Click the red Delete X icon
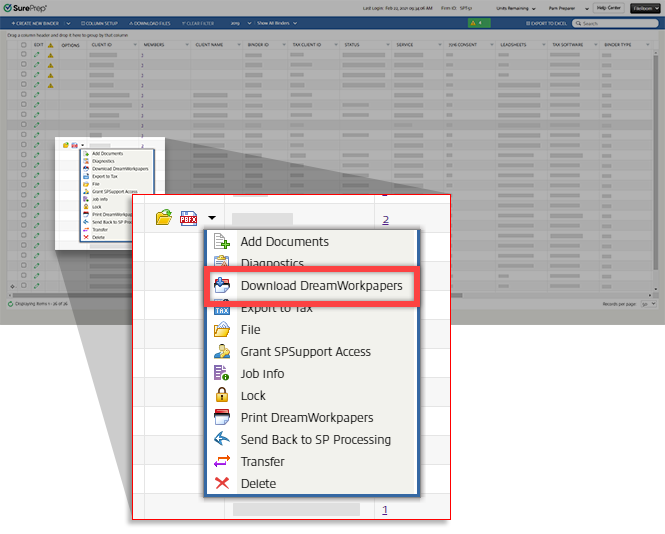Image resolution: width=665 pixels, height=534 pixels. coord(222,484)
